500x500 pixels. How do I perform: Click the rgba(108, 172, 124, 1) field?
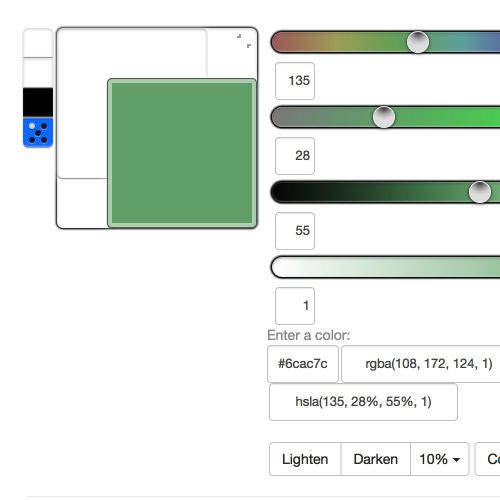click(421, 364)
